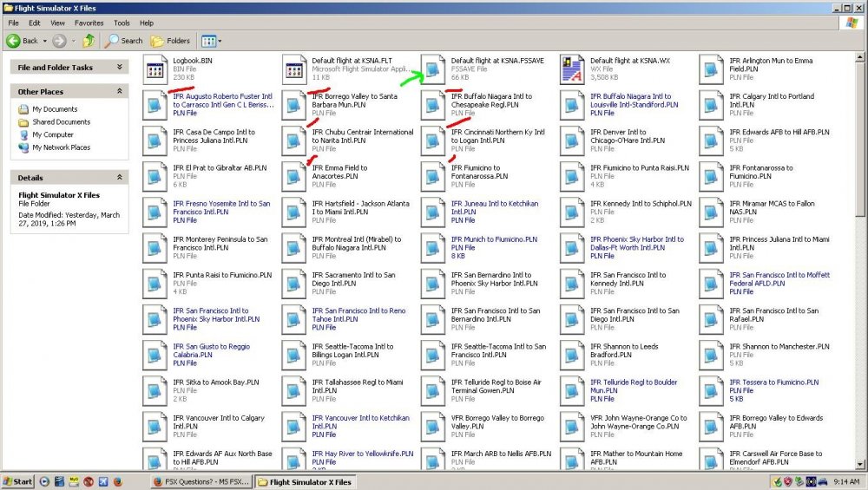Switch to FSX Questions browser taskbar button
The image size is (868, 490).
click(202, 481)
